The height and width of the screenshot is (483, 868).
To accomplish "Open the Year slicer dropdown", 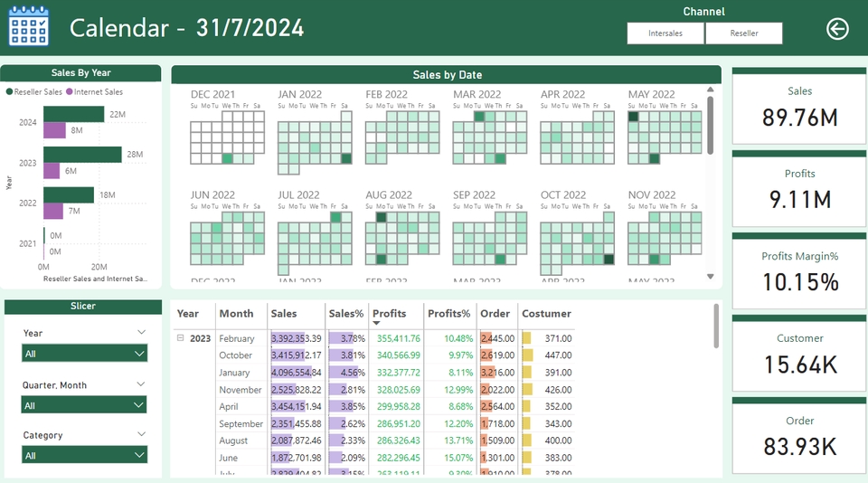I will point(84,354).
